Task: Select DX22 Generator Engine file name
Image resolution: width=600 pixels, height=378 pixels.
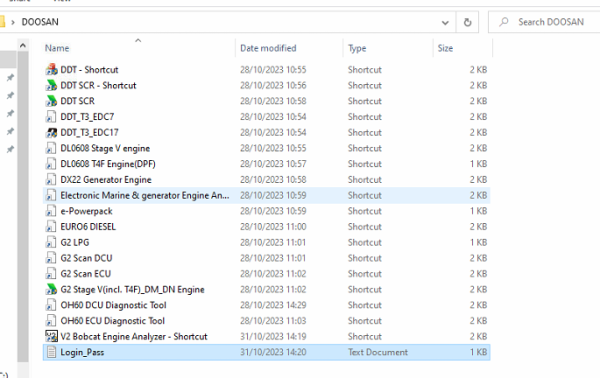Action: (106, 179)
